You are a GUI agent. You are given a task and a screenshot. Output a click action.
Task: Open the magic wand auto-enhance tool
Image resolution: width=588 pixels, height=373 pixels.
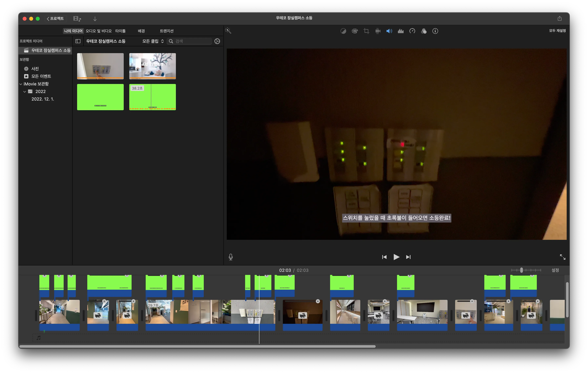(228, 31)
